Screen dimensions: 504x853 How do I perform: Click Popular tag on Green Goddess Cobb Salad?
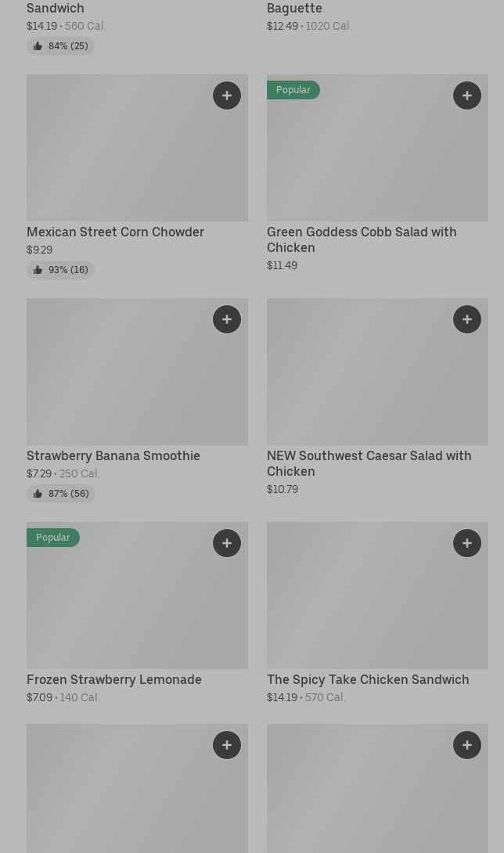293,90
